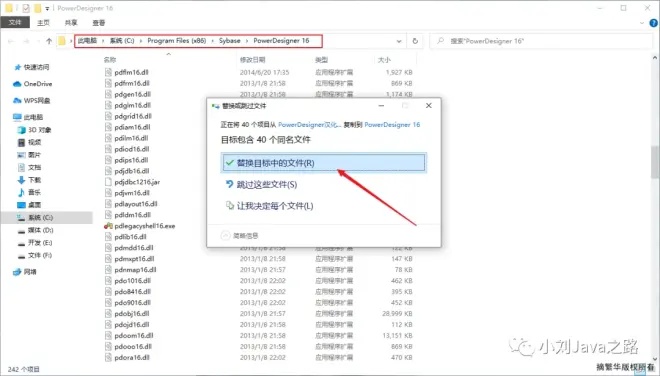The width and height of the screenshot is (660, 376).
Task: Choose 替换目标中的文件(R) in dialog
Action: point(323,163)
